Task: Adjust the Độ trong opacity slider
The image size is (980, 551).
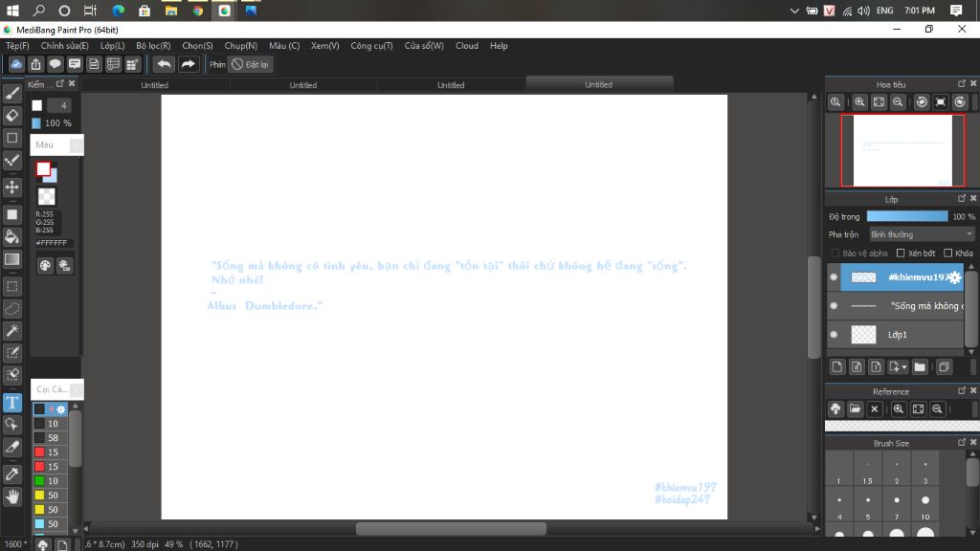Action: (x=907, y=217)
